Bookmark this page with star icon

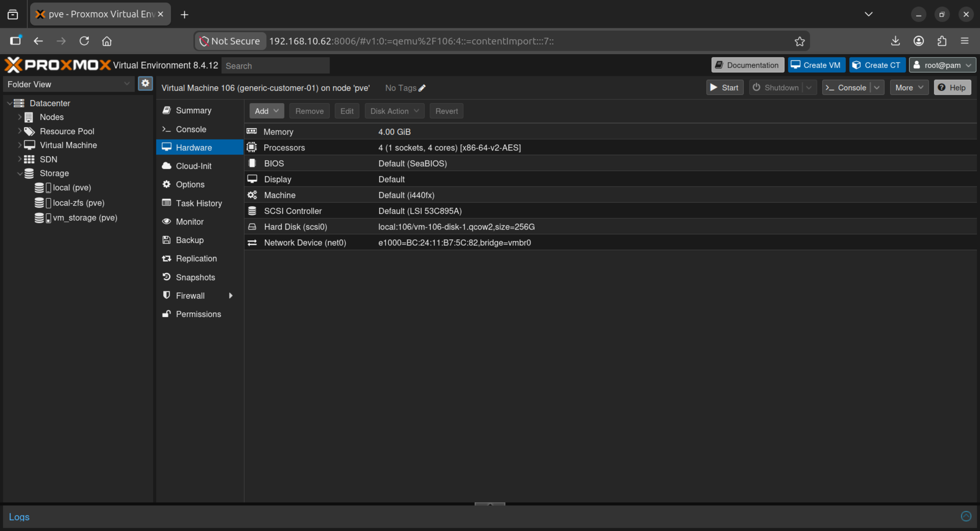(800, 41)
